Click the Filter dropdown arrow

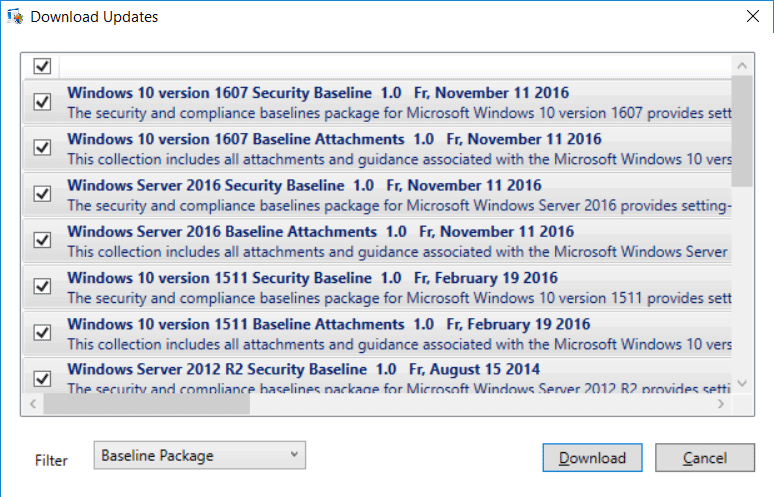pyautogui.click(x=294, y=455)
